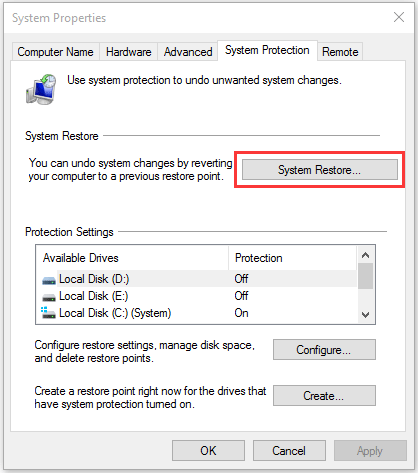418x473 pixels.
Task: Click the drives list scrollbar thumb
Action: 366,276
